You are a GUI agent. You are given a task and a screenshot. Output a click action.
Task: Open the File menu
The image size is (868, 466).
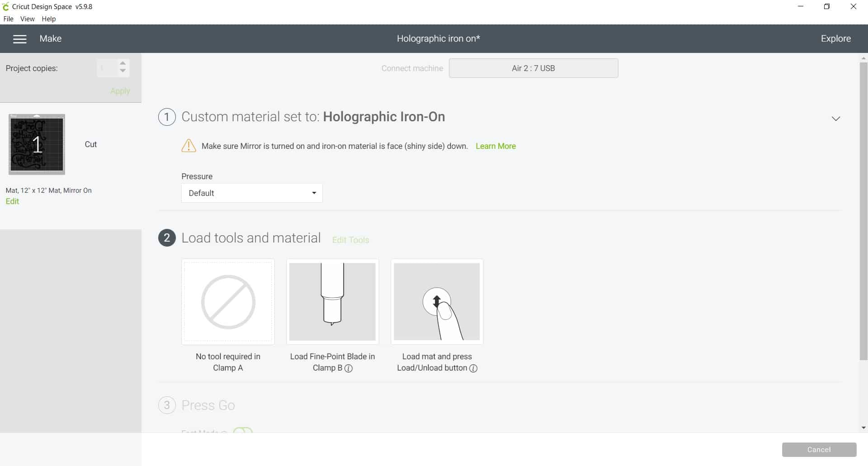[x=8, y=19]
